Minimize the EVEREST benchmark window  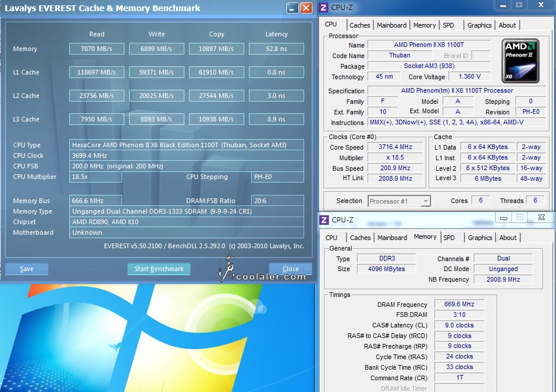click(292, 8)
